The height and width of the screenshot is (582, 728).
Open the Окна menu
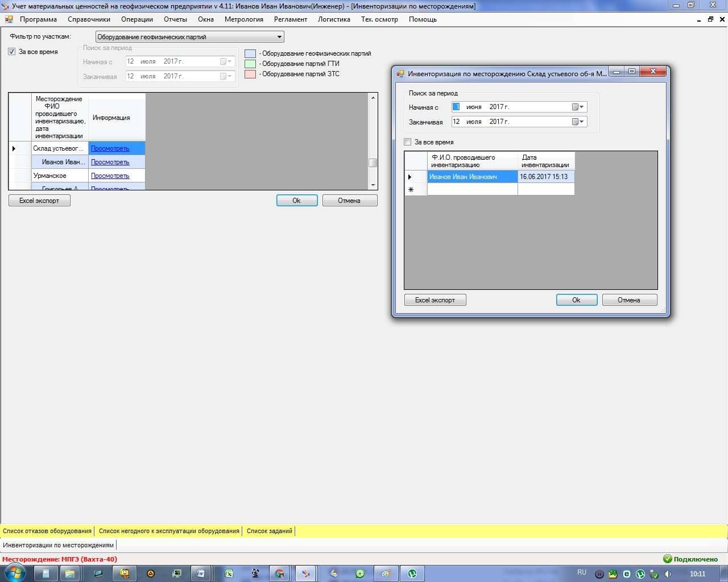pos(206,19)
